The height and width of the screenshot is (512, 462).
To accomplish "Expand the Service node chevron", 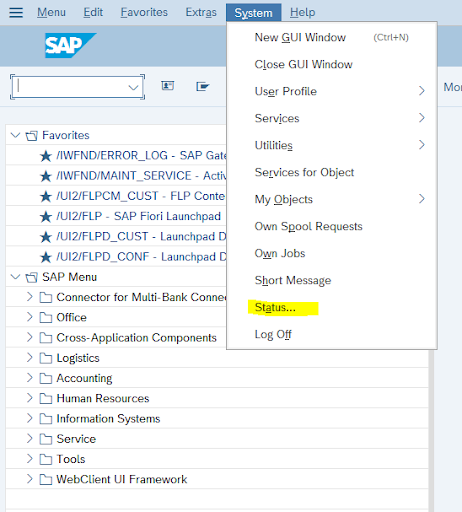I will [x=30, y=438].
